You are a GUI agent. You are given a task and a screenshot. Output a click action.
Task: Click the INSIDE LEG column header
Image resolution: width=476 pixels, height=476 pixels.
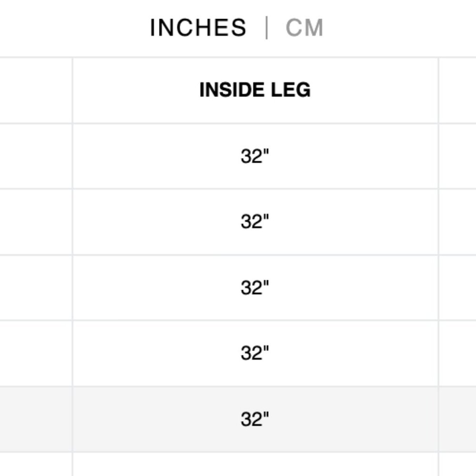(x=255, y=90)
